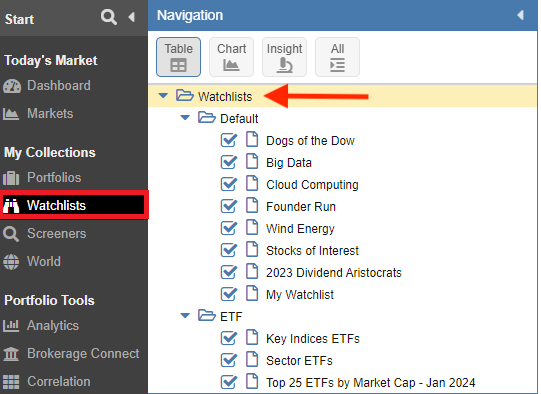Open the Stocks of Interest watchlist

312,251
